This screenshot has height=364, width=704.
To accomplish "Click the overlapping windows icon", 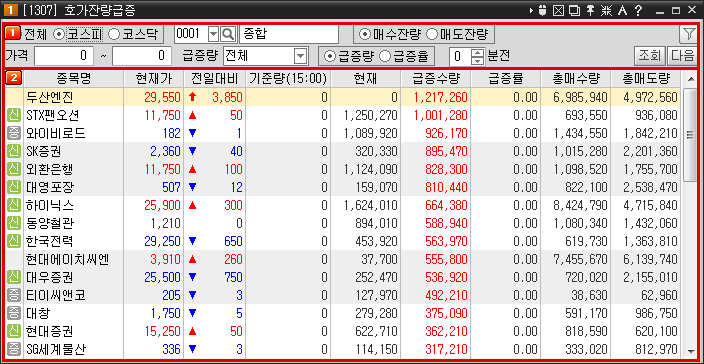I will 574,10.
